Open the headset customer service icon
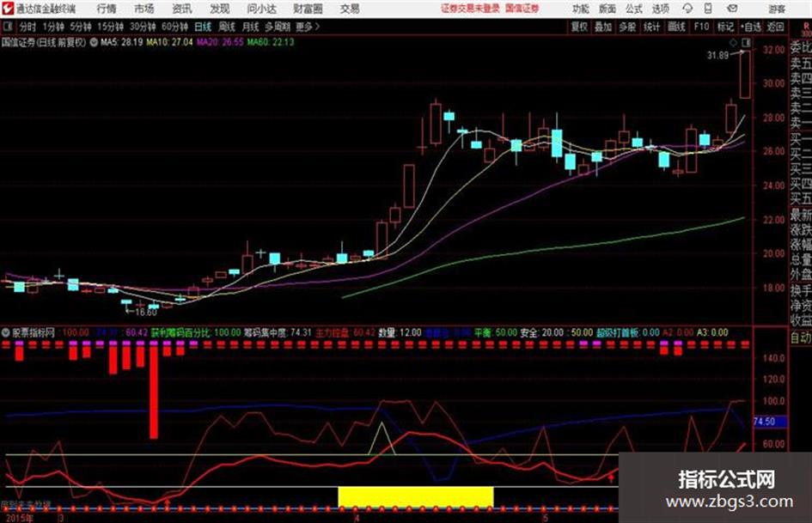The width and height of the screenshot is (812, 523). pos(687,9)
